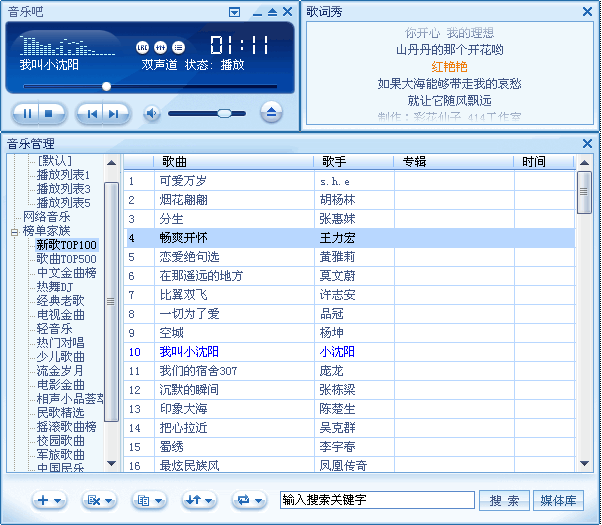Viewport: 602px width, 525px height.
Task: Click the search keyword input field
Action: (377, 500)
